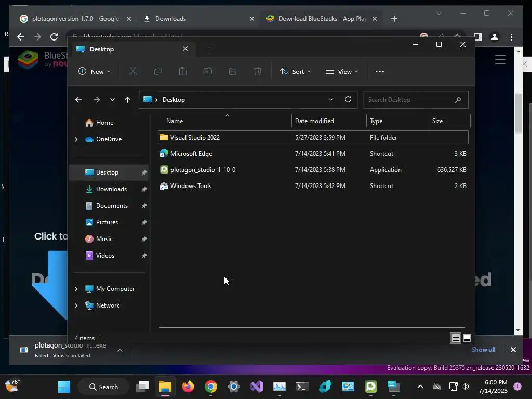
Task: Click the taskbar Search box
Action: pos(103,387)
